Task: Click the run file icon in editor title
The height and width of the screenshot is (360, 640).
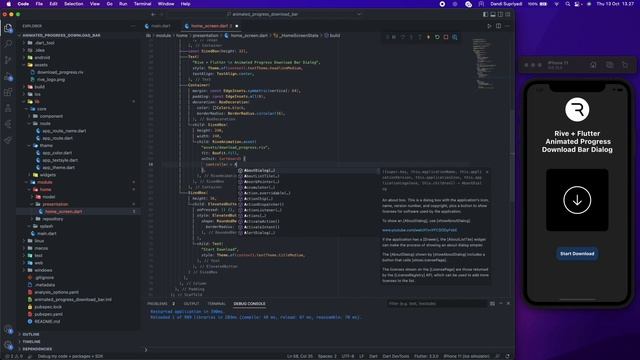Action: coord(489,26)
